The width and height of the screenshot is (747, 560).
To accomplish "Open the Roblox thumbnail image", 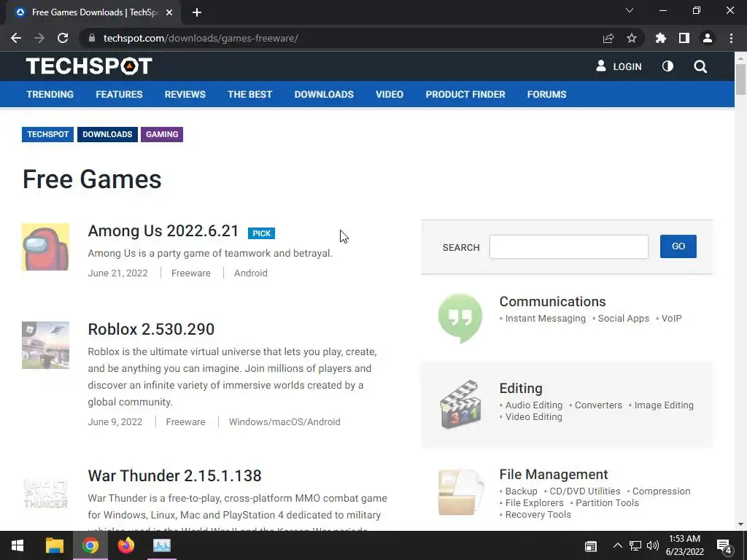I will point(46,345).
